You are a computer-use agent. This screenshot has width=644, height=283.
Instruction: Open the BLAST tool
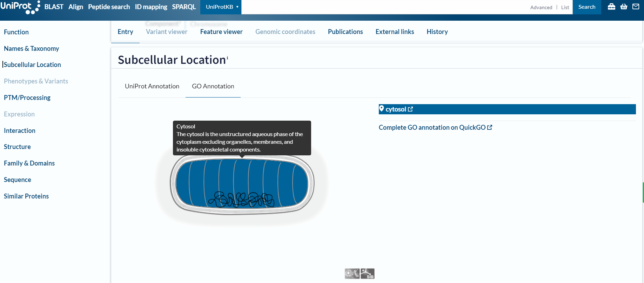54,7
